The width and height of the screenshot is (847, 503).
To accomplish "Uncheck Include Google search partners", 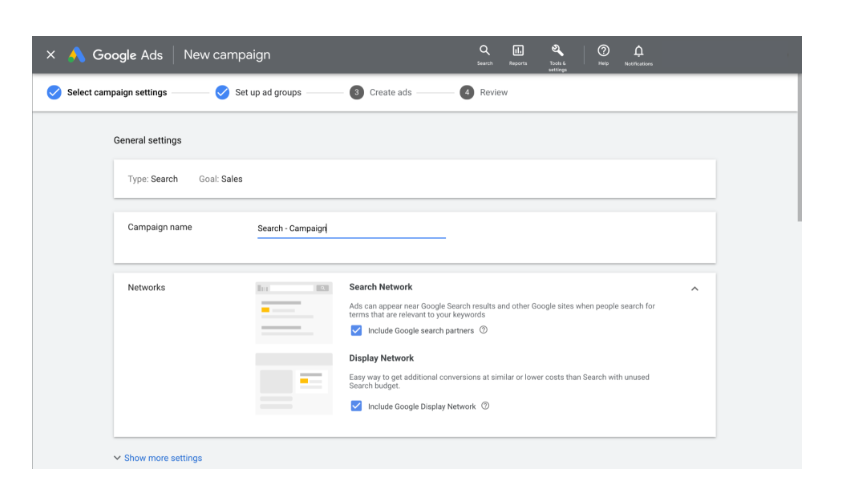I will point(356,330).
